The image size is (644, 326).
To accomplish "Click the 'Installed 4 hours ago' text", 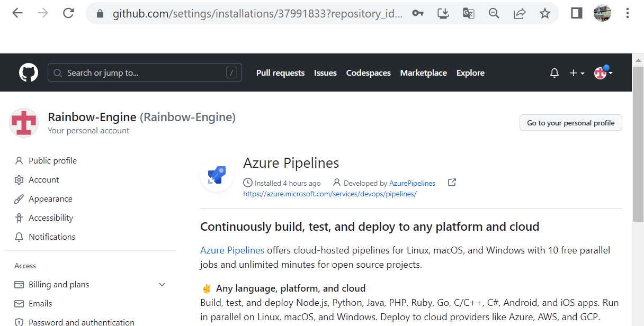I will pos(288,183).
